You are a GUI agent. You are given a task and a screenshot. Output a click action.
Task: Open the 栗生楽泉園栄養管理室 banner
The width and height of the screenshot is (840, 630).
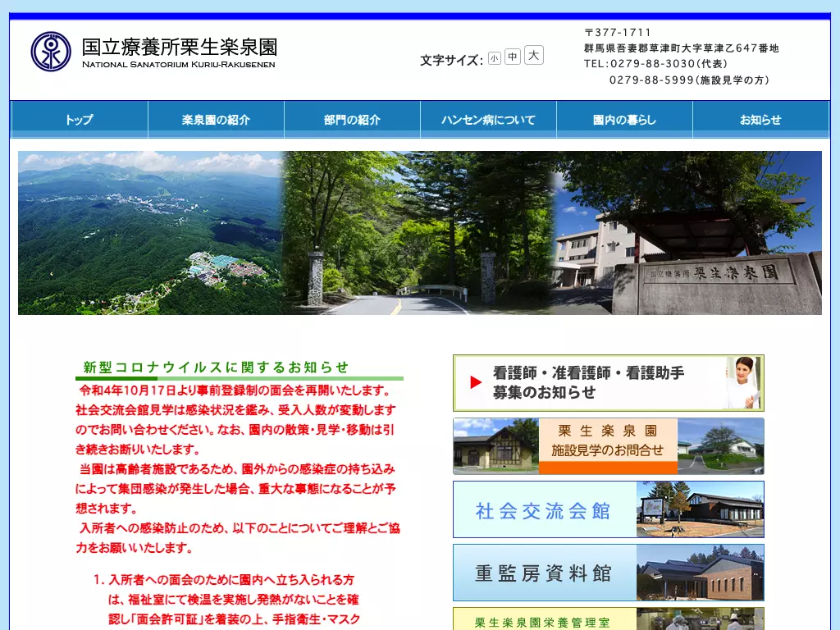click(x=609, y=619)
